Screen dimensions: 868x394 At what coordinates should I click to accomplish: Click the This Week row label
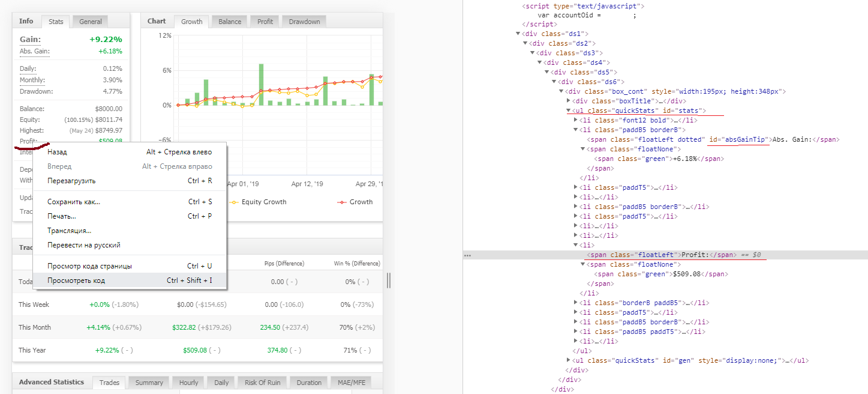(x=34, y=305)
